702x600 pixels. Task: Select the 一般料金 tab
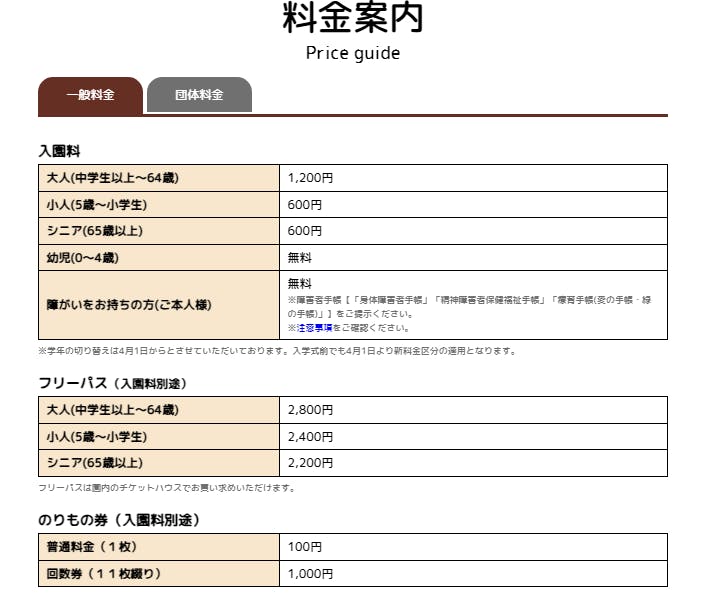[90, 96]
